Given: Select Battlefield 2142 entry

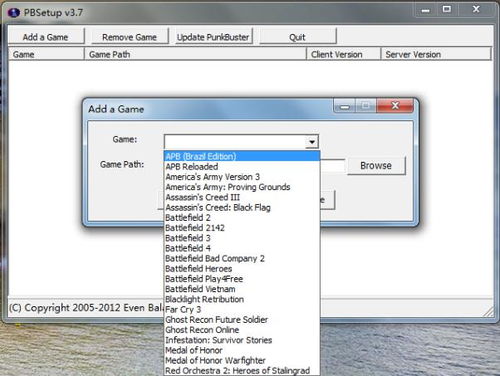Looking at the screenshot, I should [242, 228].
